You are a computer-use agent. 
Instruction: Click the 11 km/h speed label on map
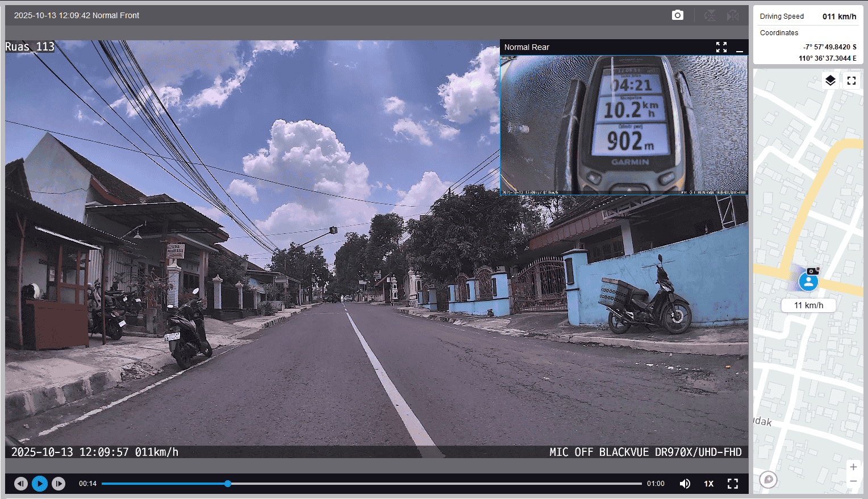pos(808,305)
